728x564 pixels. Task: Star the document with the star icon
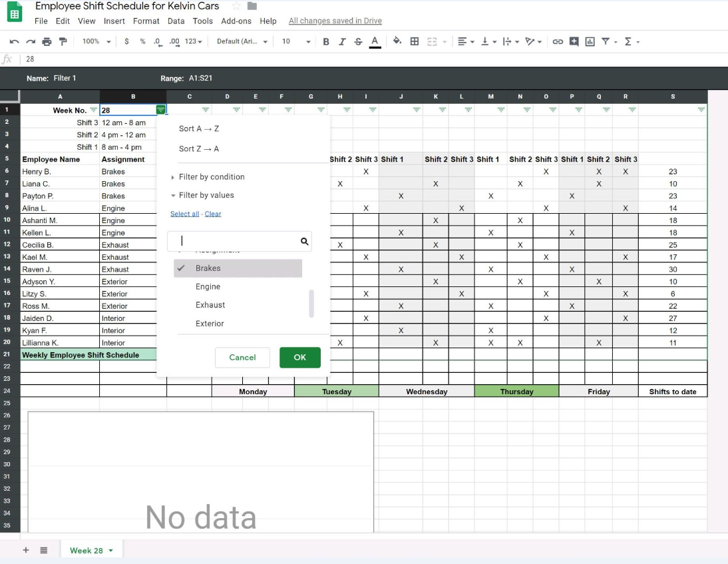(236, 6)
